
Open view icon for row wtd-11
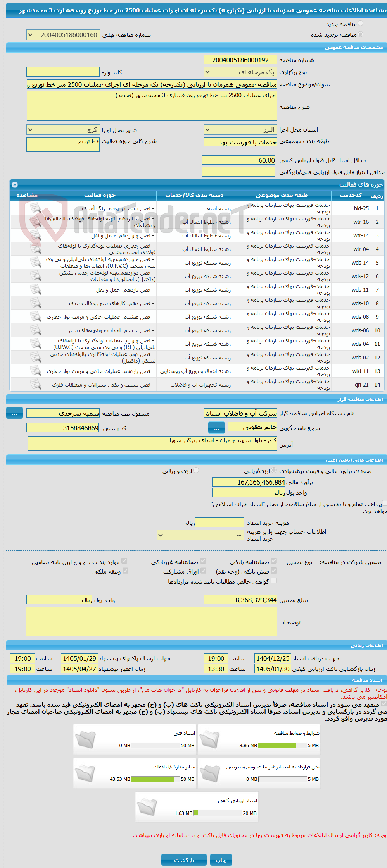[36, 371]
